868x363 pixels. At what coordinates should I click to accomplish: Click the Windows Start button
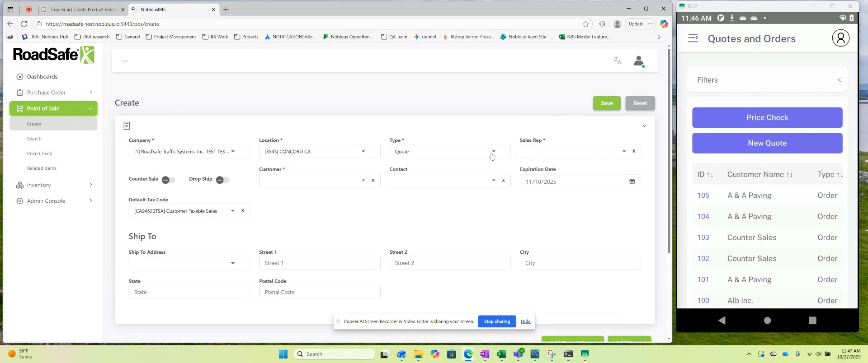283,354
